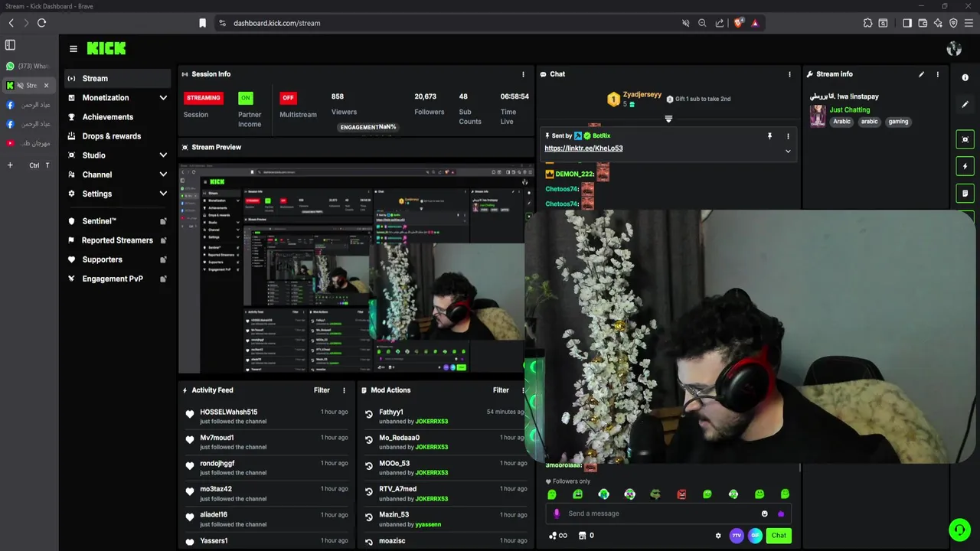Expand the Studio menu chevron
Viewport: 980px width, 551px height.
[x=163, y=155]
